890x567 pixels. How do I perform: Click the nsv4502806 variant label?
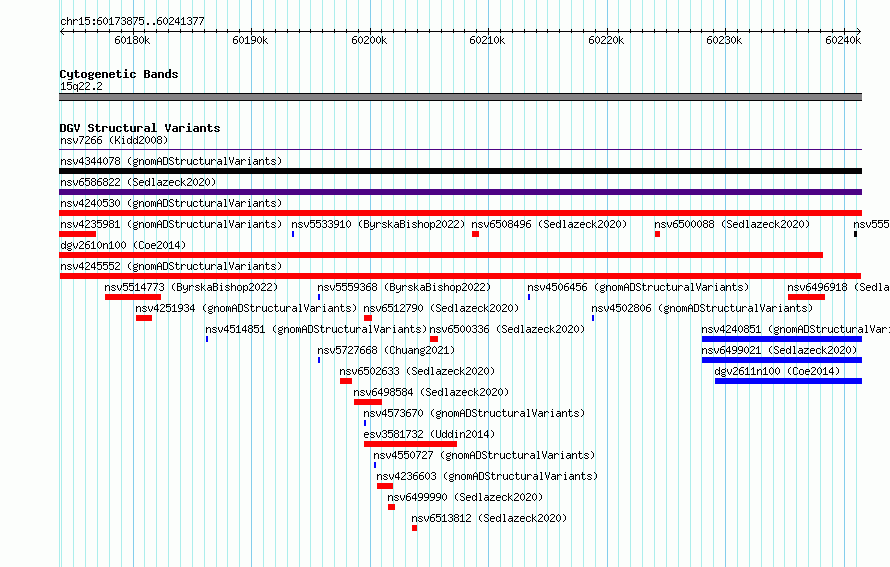[702, 308]
